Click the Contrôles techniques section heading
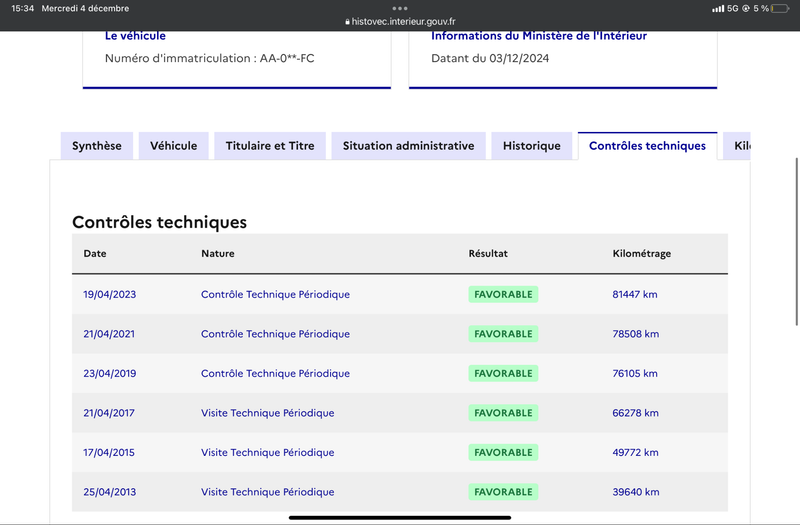 (x=159, y=222)
